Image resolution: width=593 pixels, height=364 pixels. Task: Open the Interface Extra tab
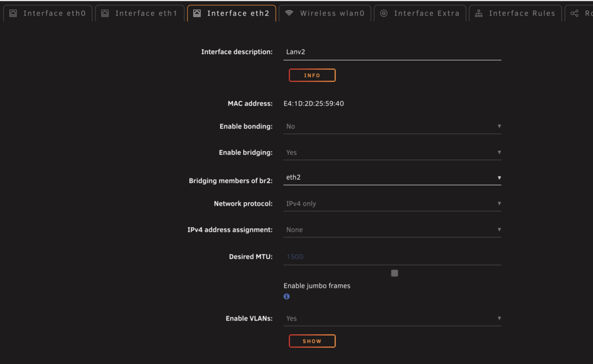pyautogui.click(x=420, y=13)
